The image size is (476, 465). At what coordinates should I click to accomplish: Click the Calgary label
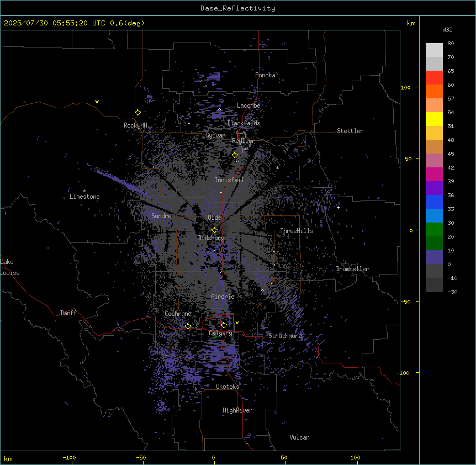(220, 333)
